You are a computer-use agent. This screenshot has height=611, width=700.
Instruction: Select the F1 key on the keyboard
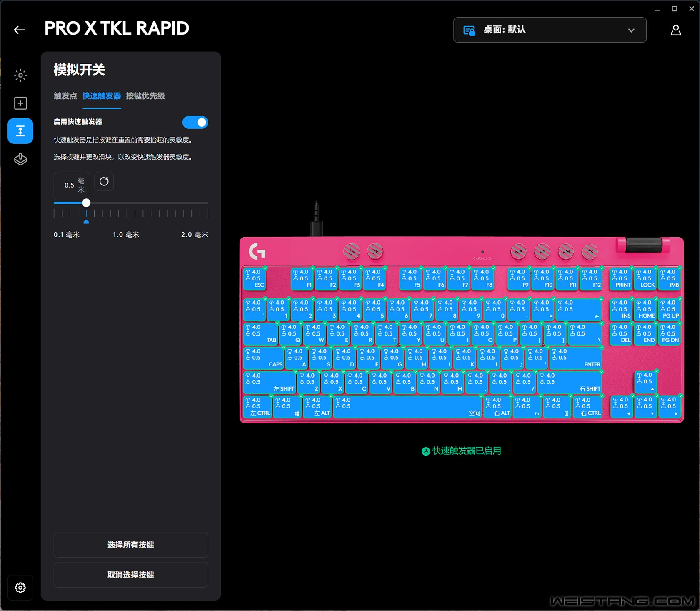coord(302,279)
